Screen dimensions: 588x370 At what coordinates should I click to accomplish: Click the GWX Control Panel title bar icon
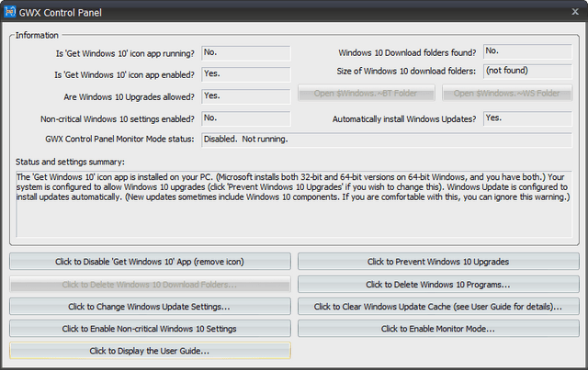[10, 12]
